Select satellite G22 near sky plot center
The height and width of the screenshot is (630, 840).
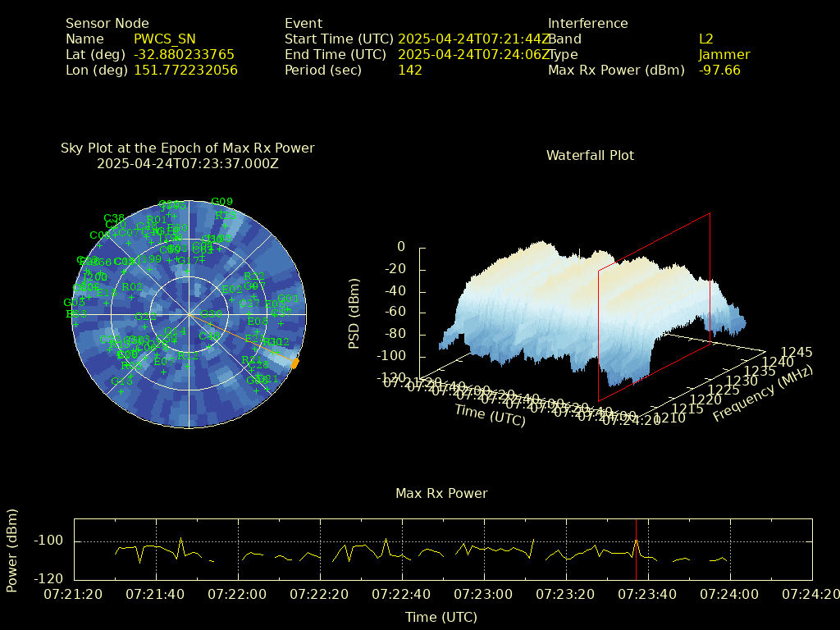(x=144, y=317)
